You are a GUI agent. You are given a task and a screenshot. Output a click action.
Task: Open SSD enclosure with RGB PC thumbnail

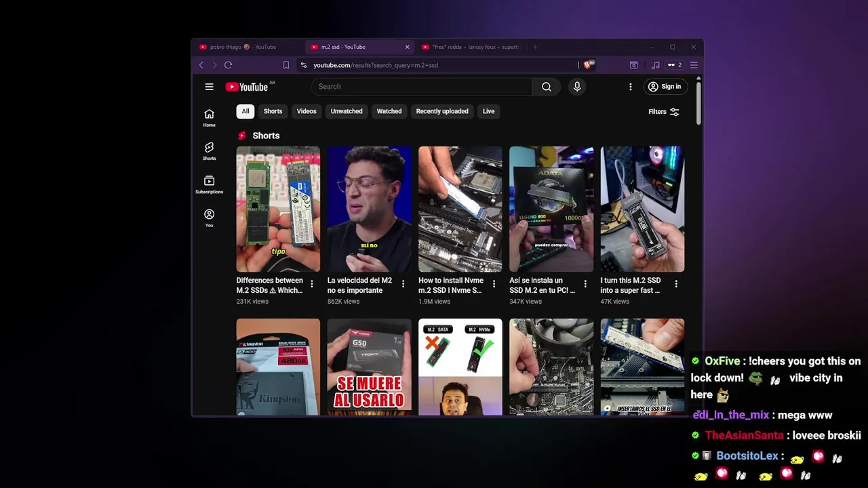point(642,209)
